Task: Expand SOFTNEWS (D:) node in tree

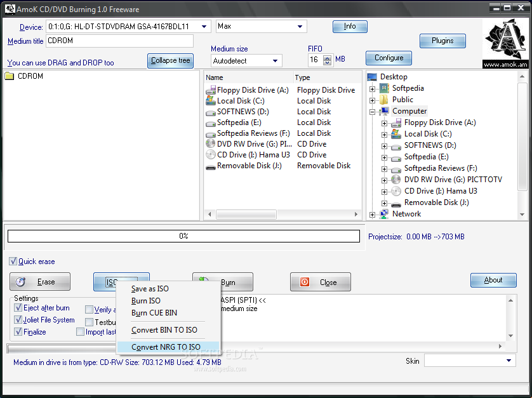Action: point(384,146)
